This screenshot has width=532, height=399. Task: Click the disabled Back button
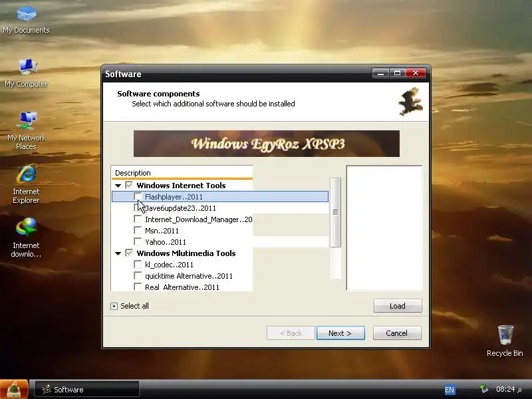point(291,333)
